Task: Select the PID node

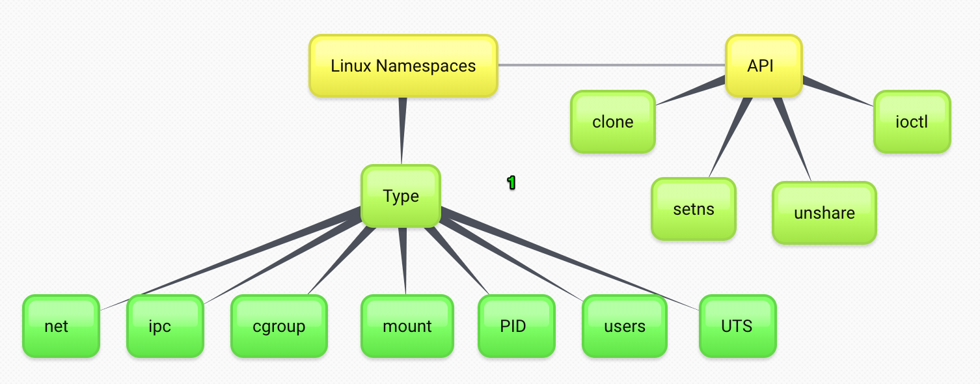Action: point(516,326)
